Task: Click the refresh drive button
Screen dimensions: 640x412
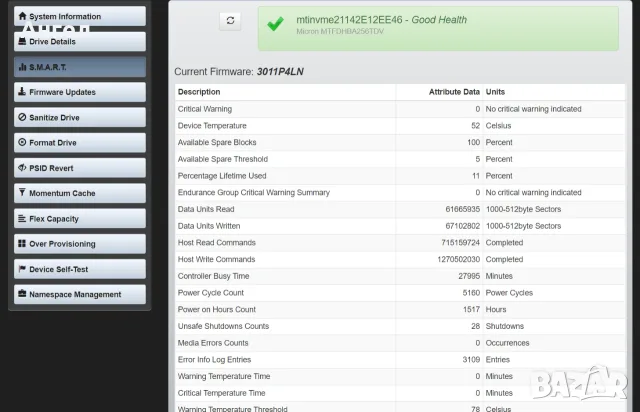Action: point(230,21)
